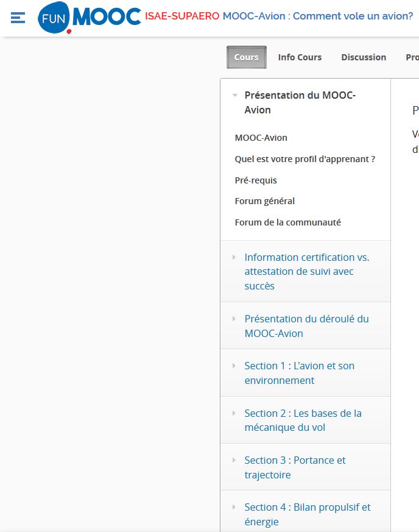Go to the Discussion tab
Image resolution: width=419 pixels, height=532 pixels.
point(364,57)
